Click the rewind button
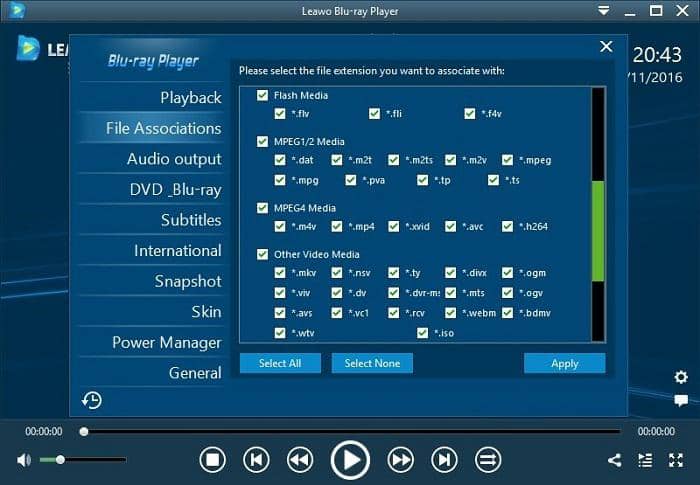The width and height of the screenshot is (700, 485). point(300,460)
